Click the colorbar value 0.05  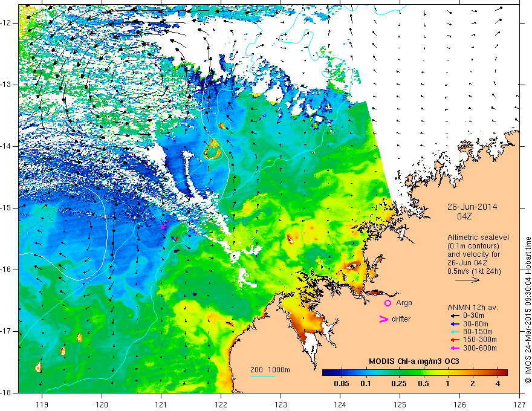pyautogui.click(x=342, y=384)
